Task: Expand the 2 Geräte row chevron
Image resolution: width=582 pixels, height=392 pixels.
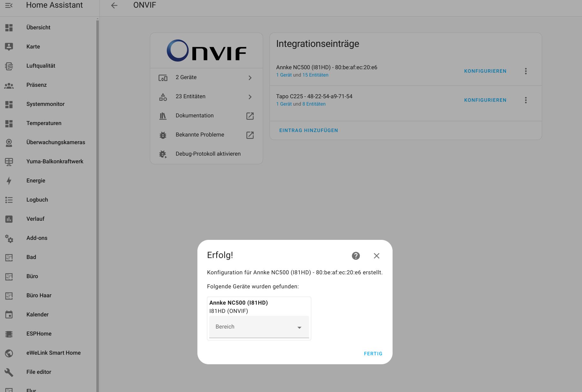Action: (x=250, y=78)
